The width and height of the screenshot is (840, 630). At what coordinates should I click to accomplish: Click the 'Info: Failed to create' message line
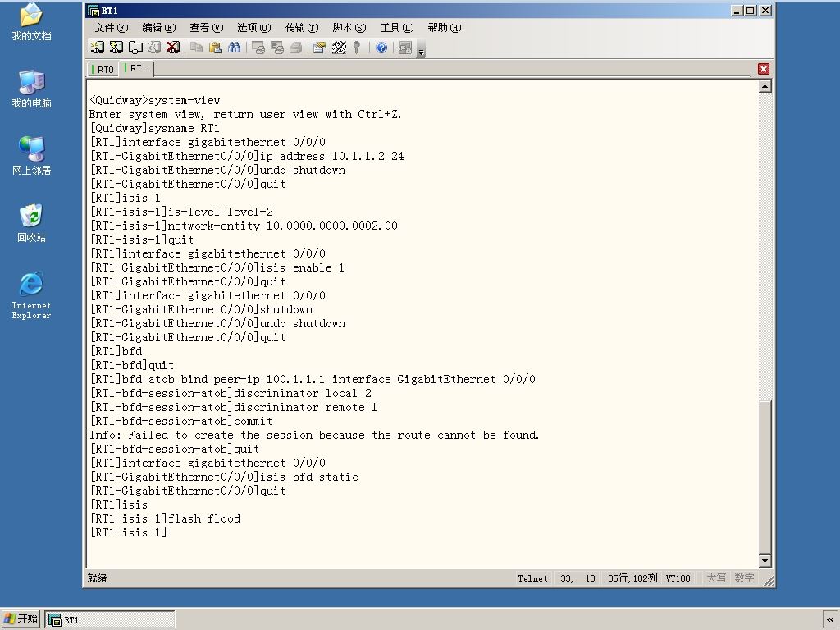click(314, 435)
